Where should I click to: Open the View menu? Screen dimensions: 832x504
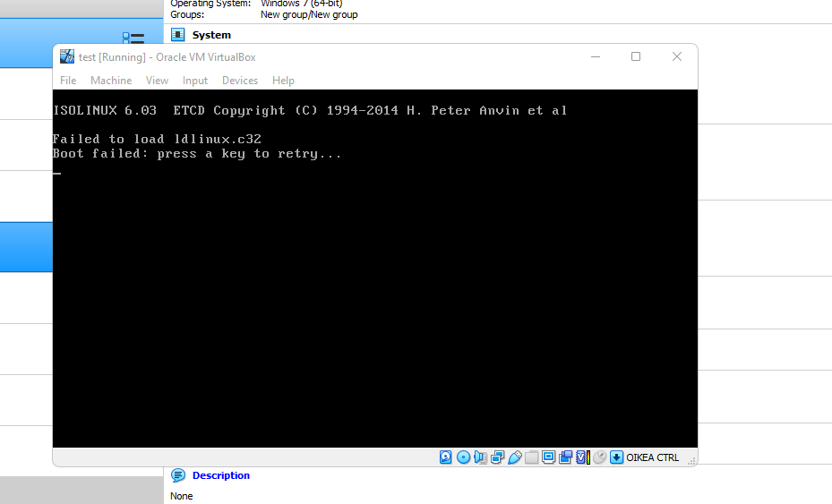coord(157,80)
